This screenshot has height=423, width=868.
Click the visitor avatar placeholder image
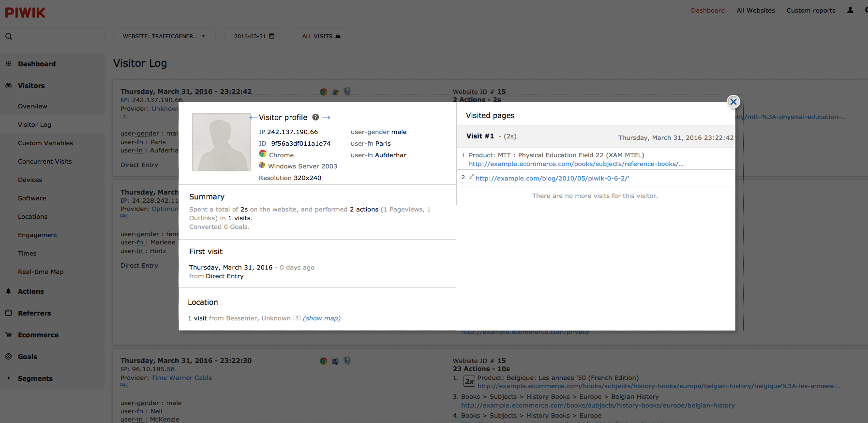click(222, 142)
